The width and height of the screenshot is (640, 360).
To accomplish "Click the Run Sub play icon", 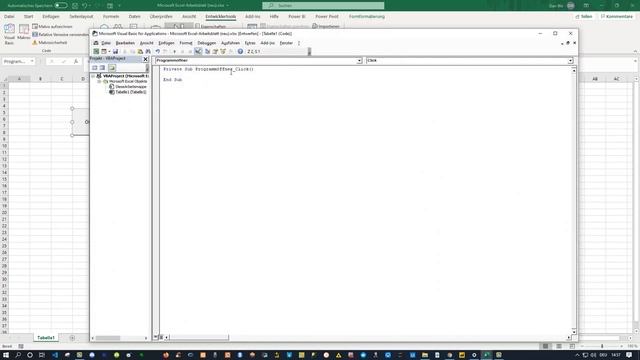I will (175, 51).
